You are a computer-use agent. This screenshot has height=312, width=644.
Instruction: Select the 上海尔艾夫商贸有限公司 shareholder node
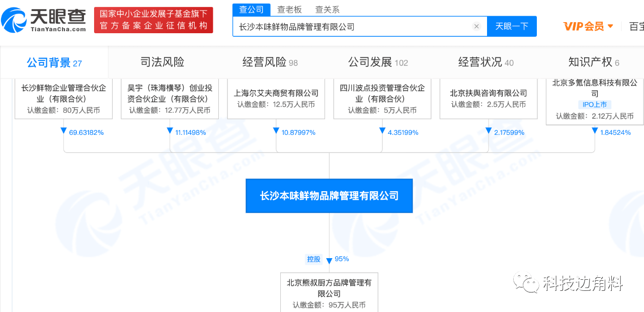pos(276,98)
